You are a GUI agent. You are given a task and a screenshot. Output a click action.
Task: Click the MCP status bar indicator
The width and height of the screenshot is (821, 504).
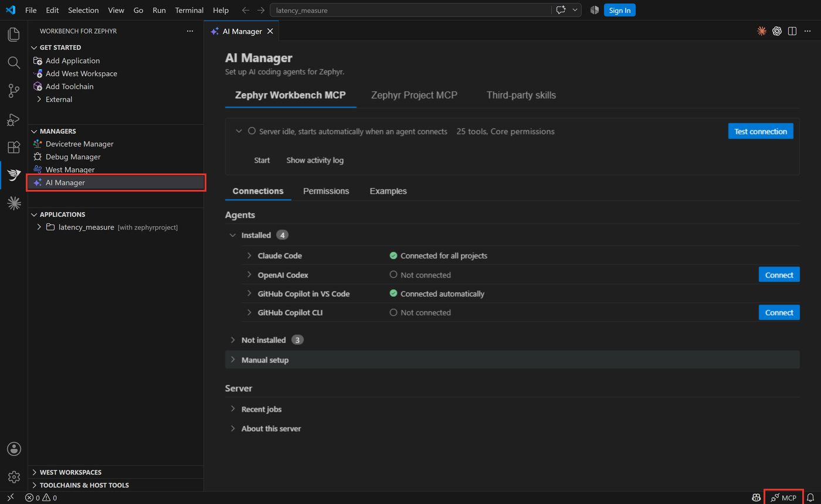783,498
